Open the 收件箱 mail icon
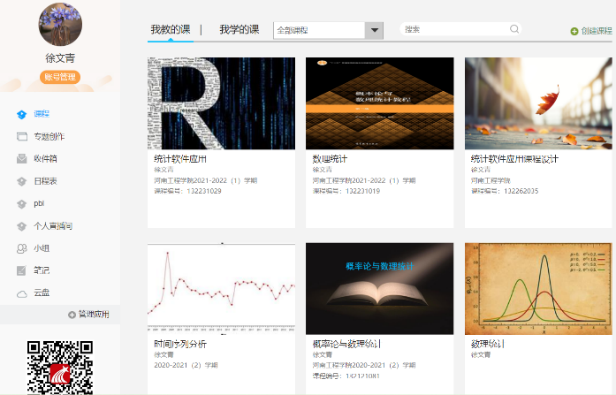The image size is (616, 395). click(x=22, y=159)
